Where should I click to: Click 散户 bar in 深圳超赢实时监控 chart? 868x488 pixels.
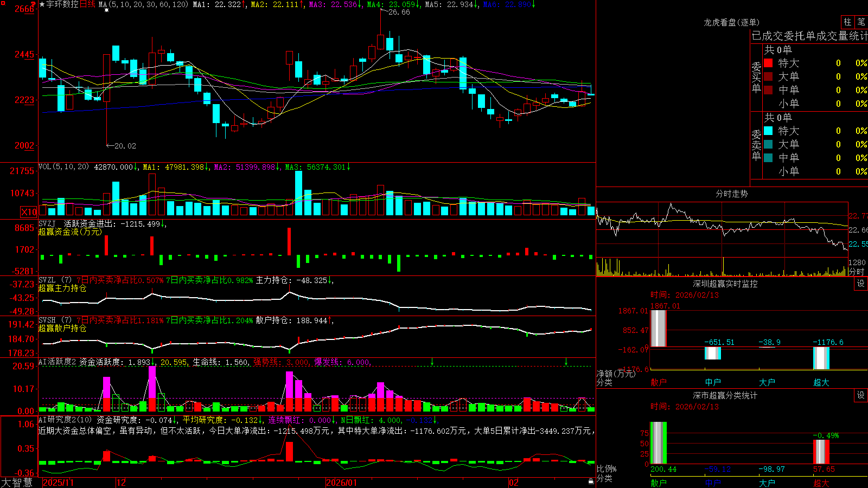659,328
